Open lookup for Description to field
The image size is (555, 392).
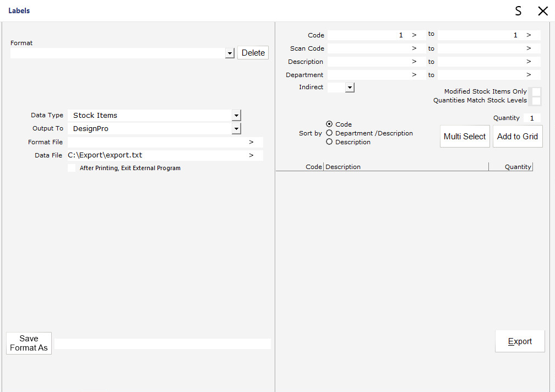[x=529, y=62]
